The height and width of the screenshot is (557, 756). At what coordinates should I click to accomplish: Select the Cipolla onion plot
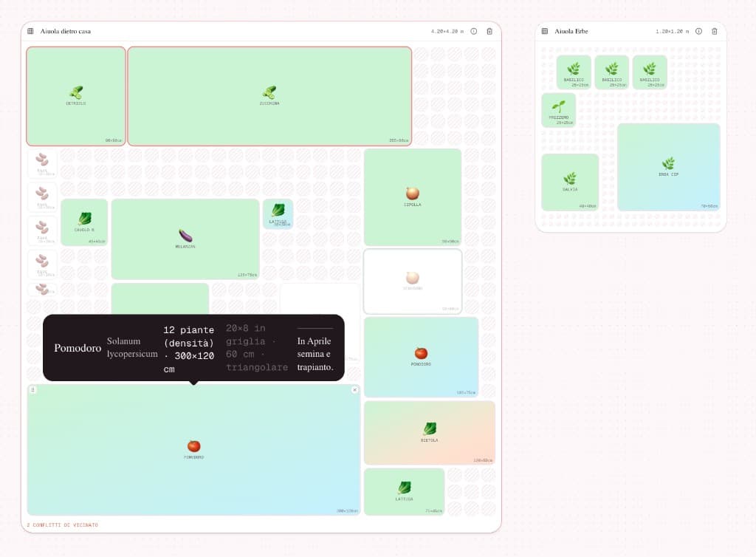pyautogui.click(x=412, y=197)
